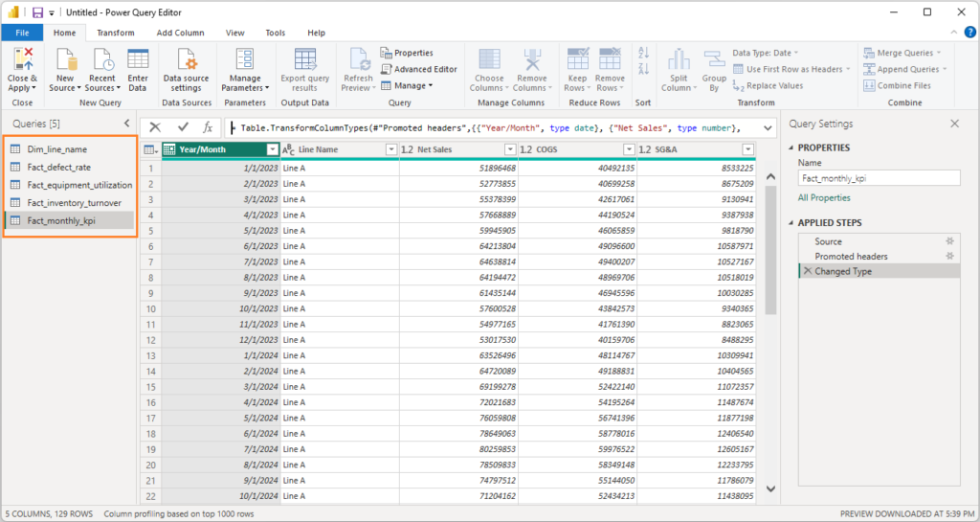Collapse the APPLIED STEPS section
Viewport: 980px width, 522px height.
click(x=791, y=222)
